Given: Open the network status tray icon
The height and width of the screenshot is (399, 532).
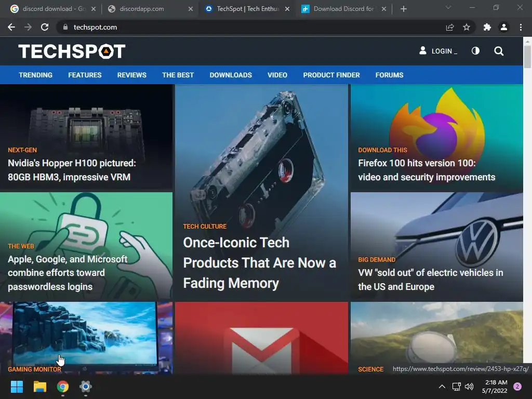Looking at the screenshot, I should point(456,387).
